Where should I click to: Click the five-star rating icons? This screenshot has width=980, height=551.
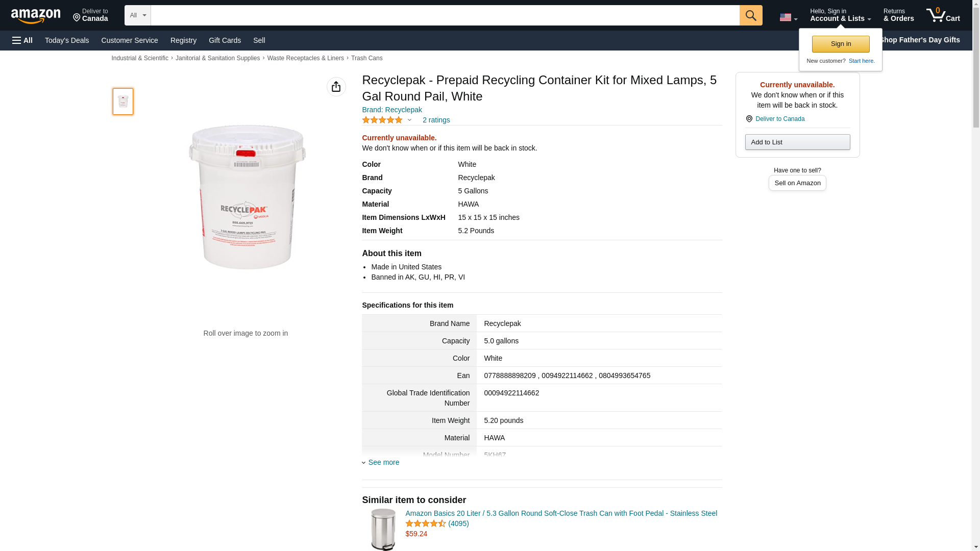(x=382, y=120)
